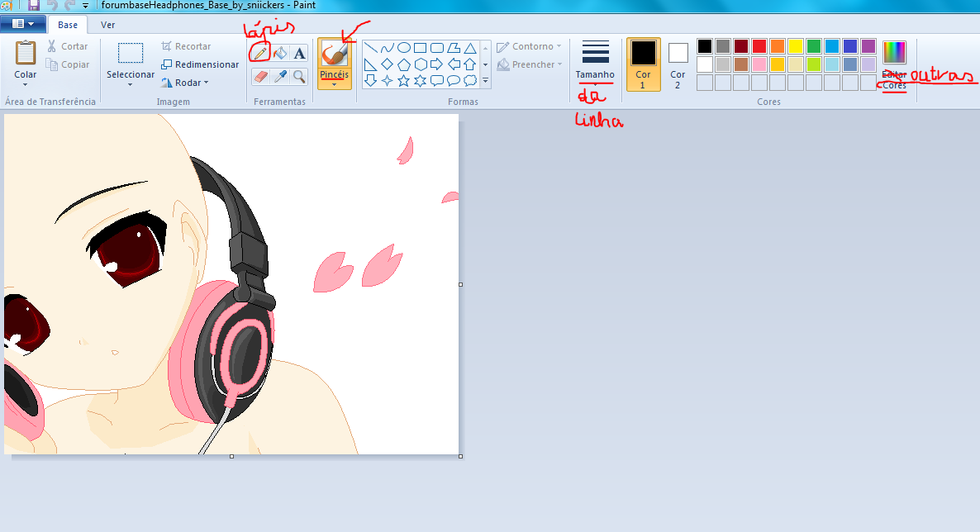Choose the Polygon shape

454,48
